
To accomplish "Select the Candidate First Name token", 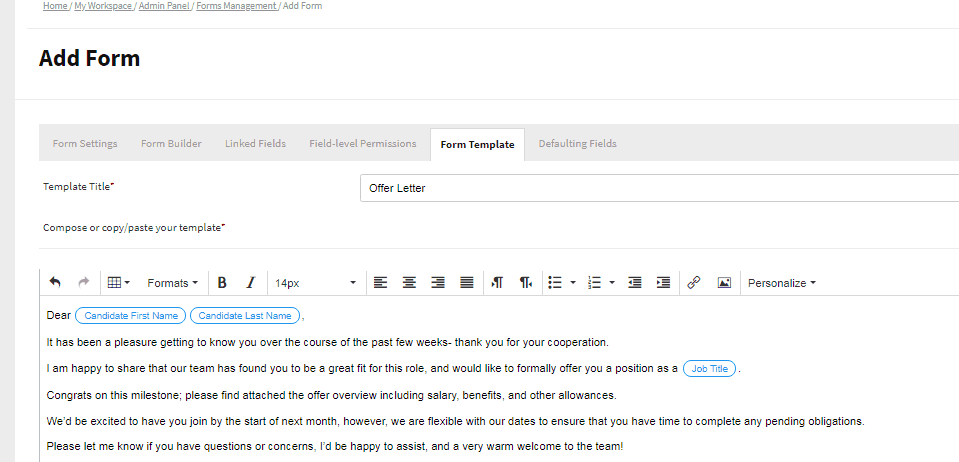I will click(130, 316).
